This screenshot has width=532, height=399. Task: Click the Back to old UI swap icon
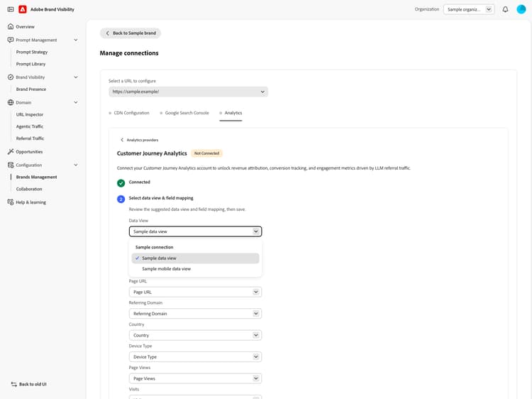(14, 384)
